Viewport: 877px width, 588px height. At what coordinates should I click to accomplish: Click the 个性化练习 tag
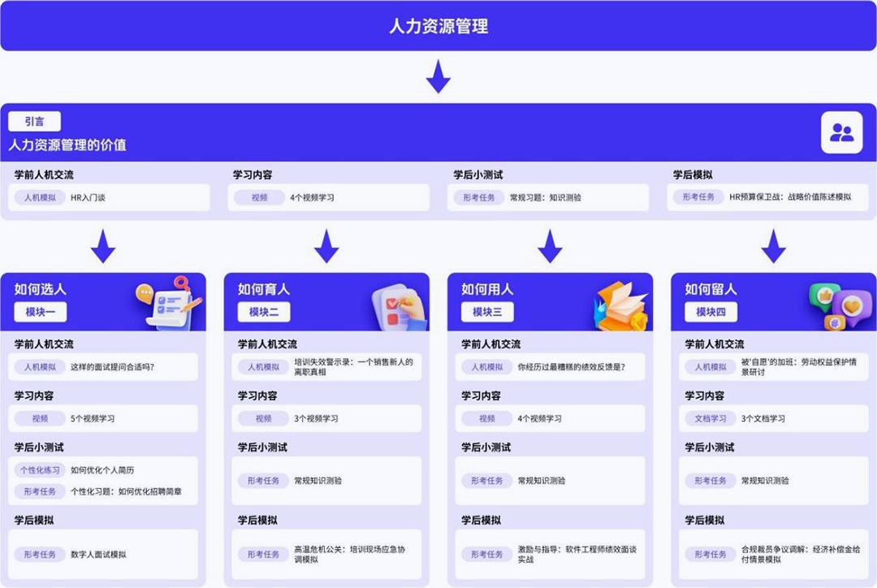click(40, 470)
